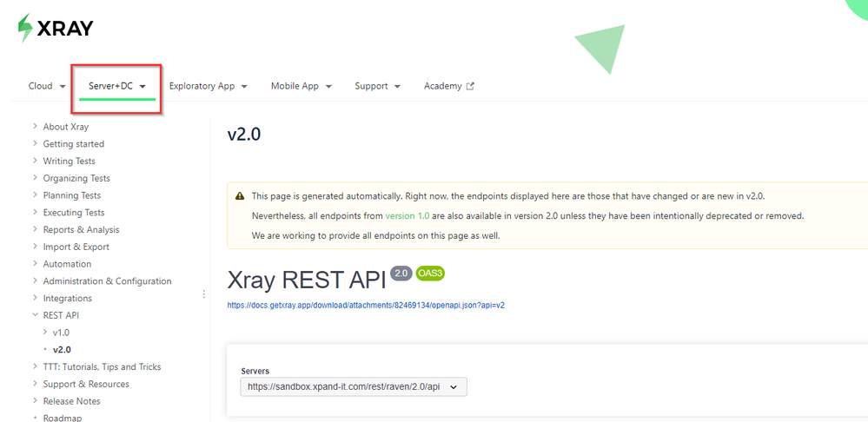The width and height of the screenshot is (868, 422).
Task: Expand the Planning Tests tree arrow
Action: pos(35,195)
